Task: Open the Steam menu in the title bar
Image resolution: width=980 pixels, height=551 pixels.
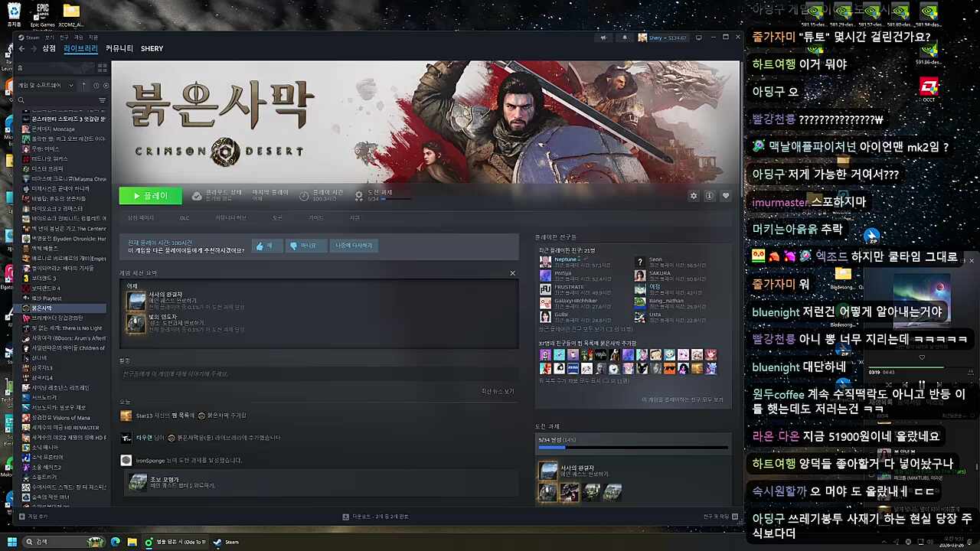Action: click(30, 37)
